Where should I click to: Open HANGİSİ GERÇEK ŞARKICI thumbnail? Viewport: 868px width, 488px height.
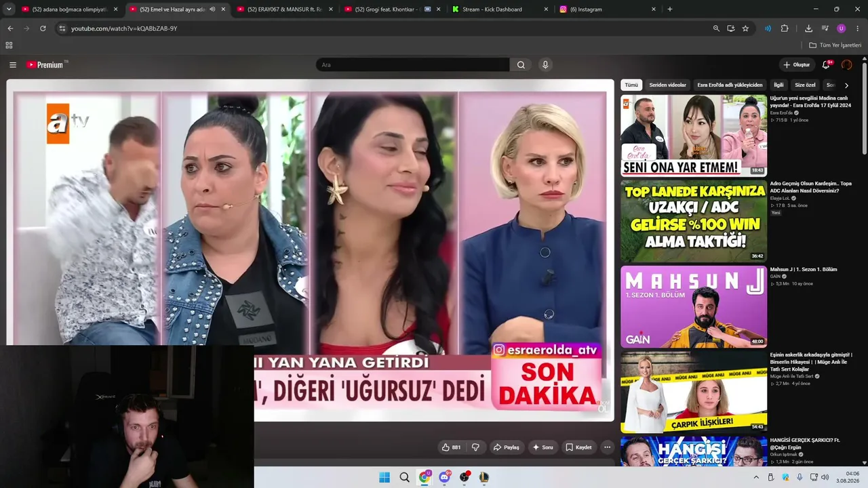click(x=694, y=451)
